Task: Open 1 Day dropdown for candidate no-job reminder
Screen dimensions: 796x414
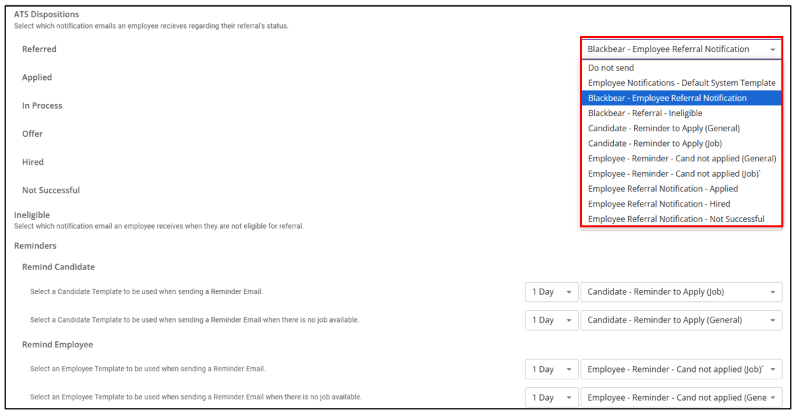Action: pyautogui.click(x=551, y=320)
